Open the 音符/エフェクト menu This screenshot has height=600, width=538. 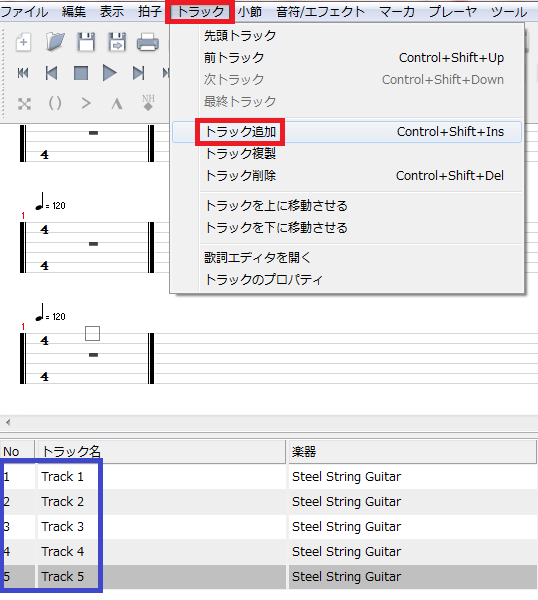321,12
